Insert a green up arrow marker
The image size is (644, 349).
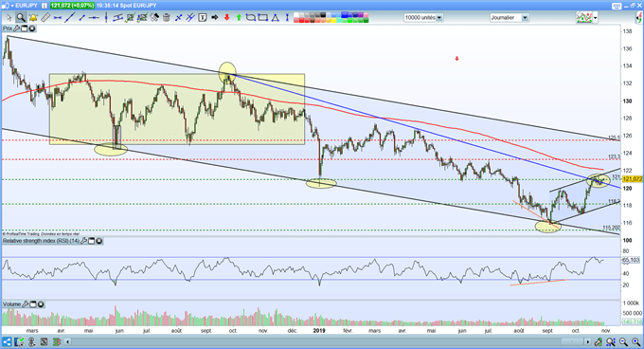[239, 18]
